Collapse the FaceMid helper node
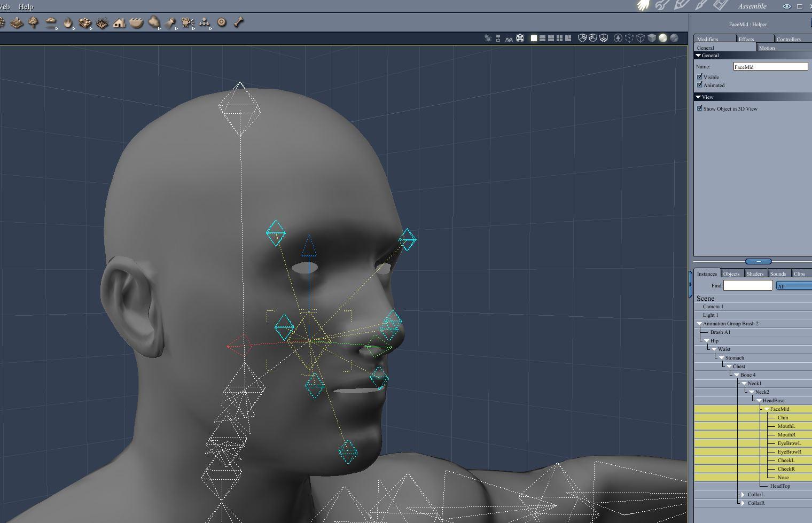Screen dimensions: 812x523 pos(767,409)
